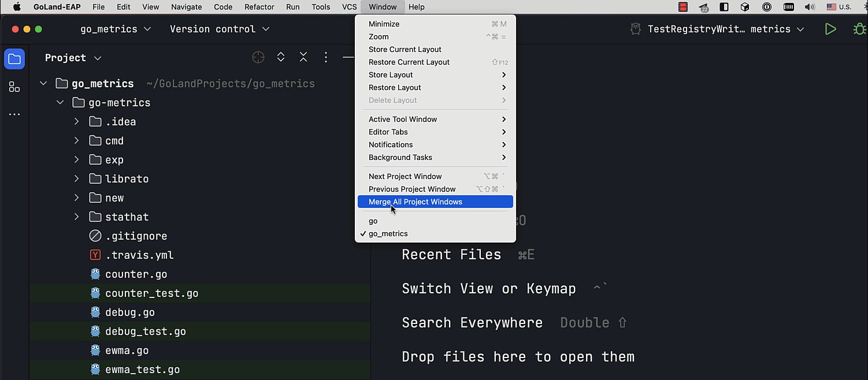Click Collapse All icon in Project panel
The height and width of the screenshot is (380, 868).
click(303, 57)
